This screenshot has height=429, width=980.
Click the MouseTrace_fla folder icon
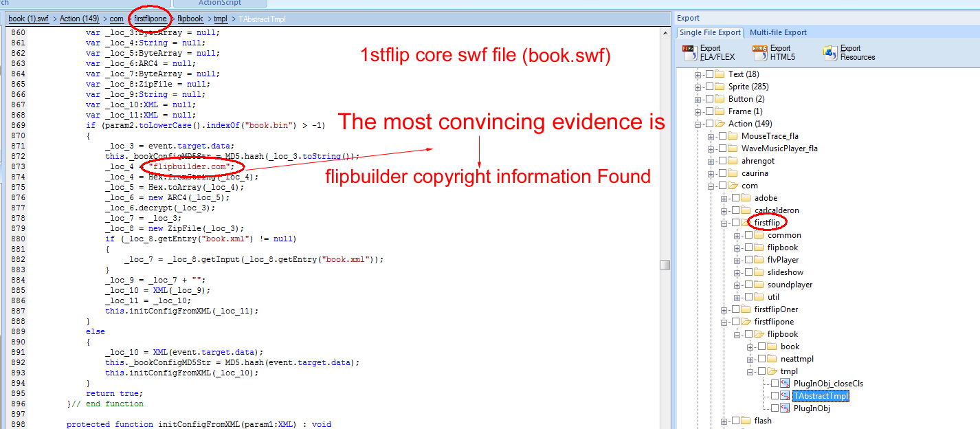click(x=733, y=136)
